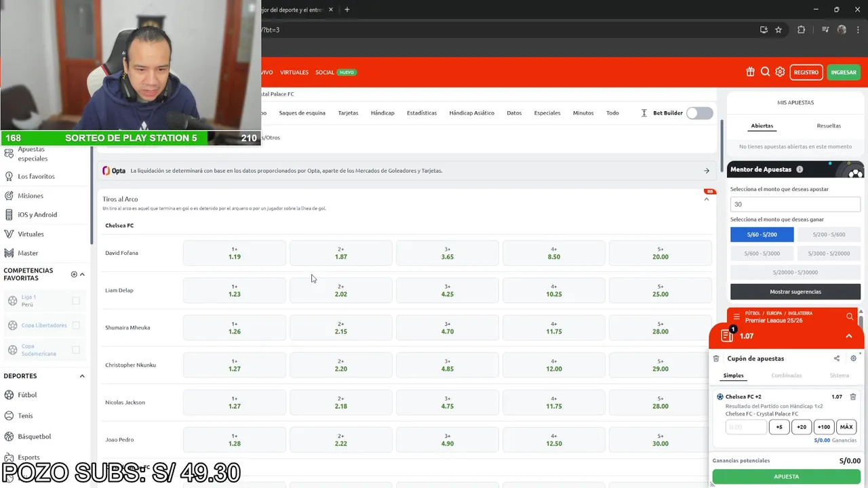Bookmark this page with the star icon
This screenshot has height=488, width=868.
tap(778, 30)
